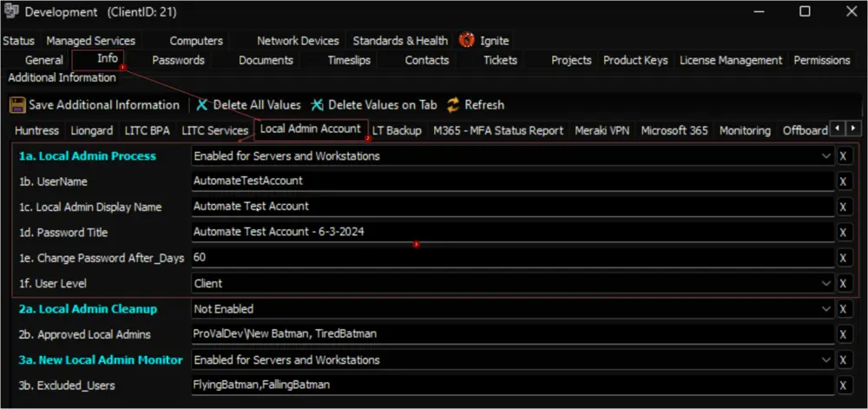Select the Local Admin Account sub-tab
The width and height of the screenshot is (868, 409).
311,129
